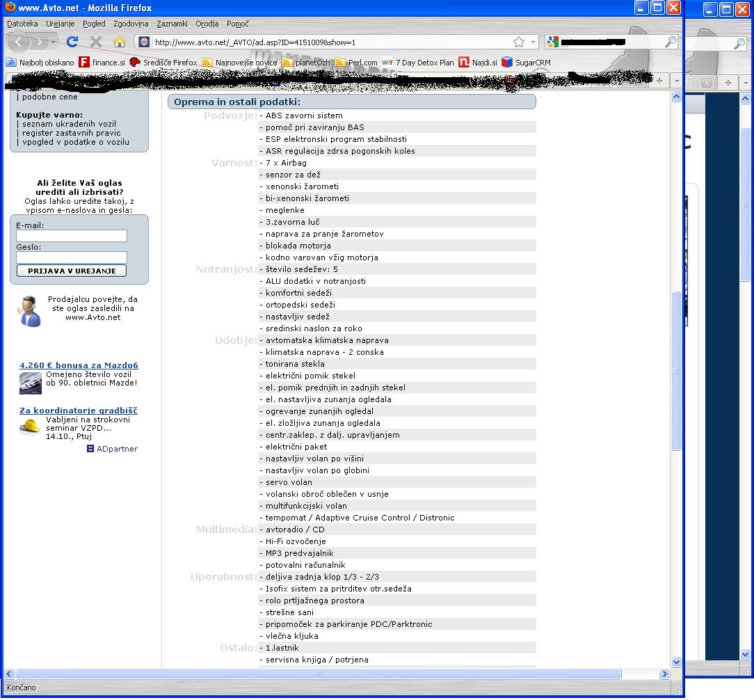Click the E-mail input field
This screenshot has height=700, width=754.
pyautogui.click(x=72, y=236)
